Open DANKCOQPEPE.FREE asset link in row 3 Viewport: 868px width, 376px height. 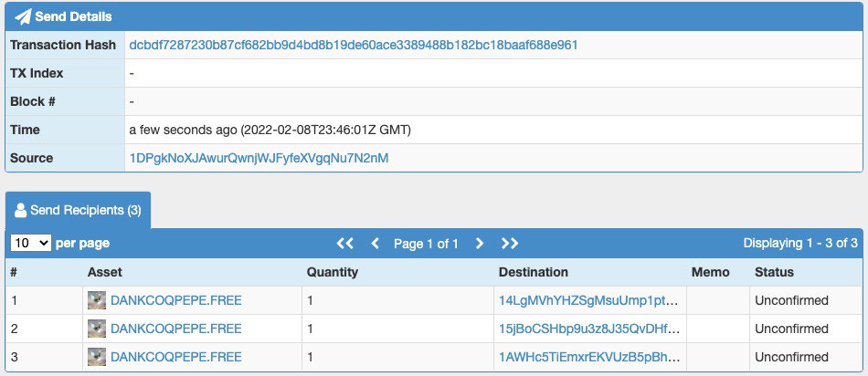point(176,357)
